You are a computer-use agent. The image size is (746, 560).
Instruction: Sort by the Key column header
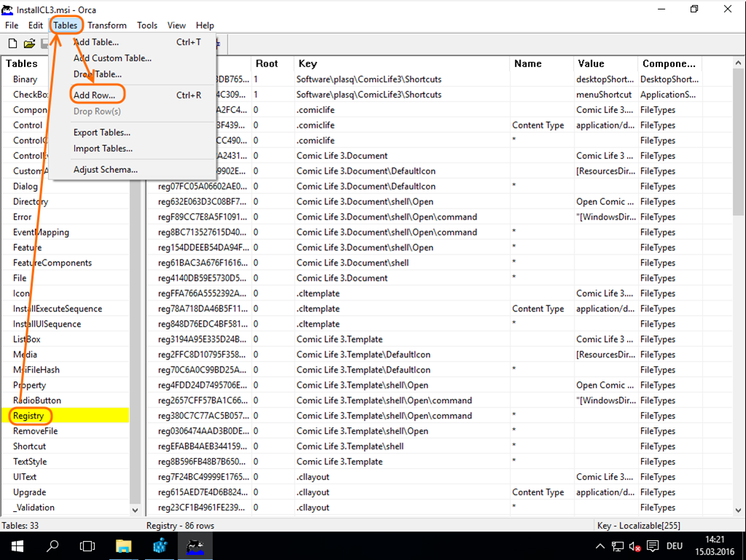pos(401,63)
